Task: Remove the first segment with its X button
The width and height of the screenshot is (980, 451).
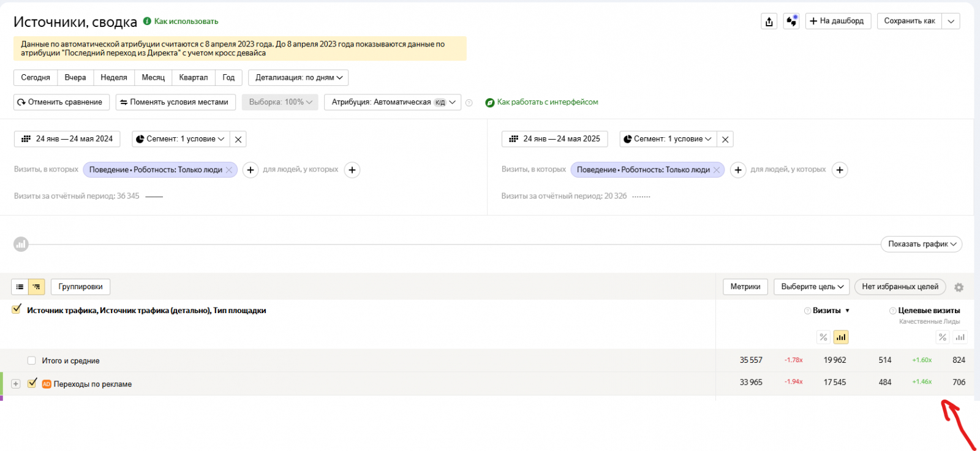Action: 238,140
